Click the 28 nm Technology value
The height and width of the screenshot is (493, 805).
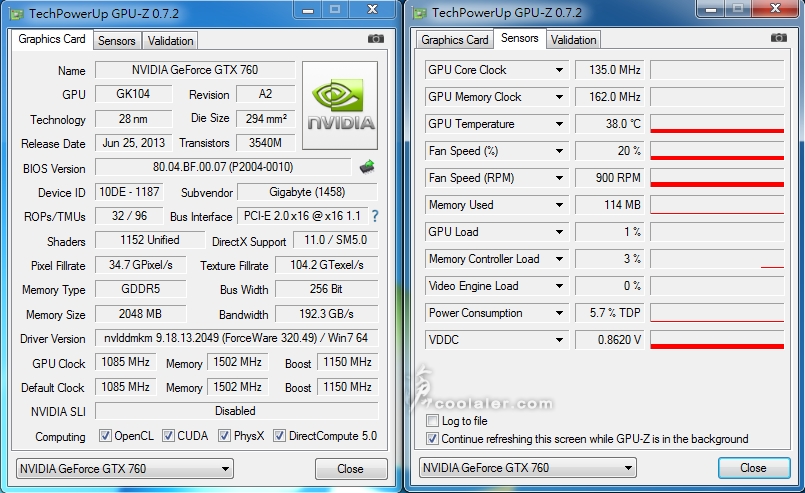point(133,119)
